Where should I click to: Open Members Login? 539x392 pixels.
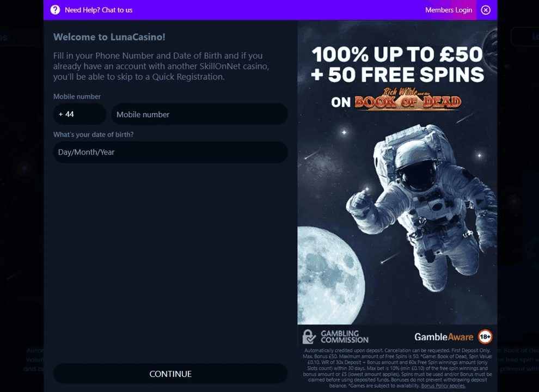pyautogui.click(x=449, y=10)
